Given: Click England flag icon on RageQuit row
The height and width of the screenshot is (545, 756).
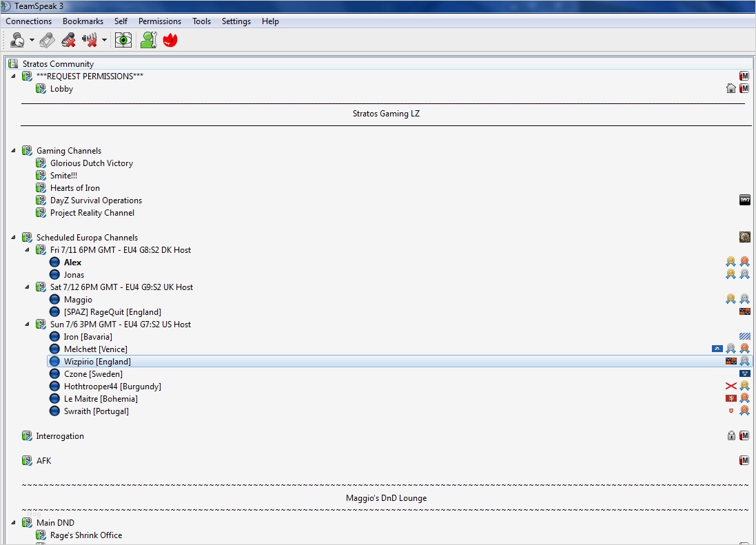Looking at the screenshot, I should (745, 311).
